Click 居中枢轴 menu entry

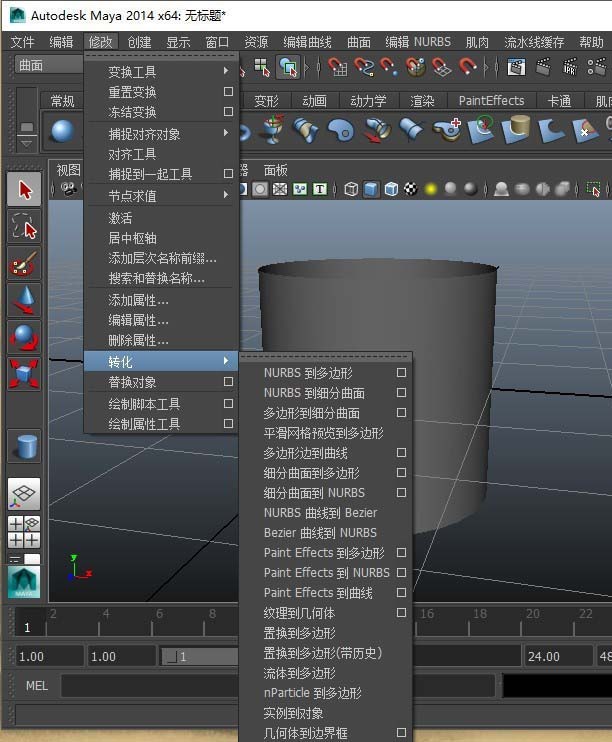click(133, 238)
